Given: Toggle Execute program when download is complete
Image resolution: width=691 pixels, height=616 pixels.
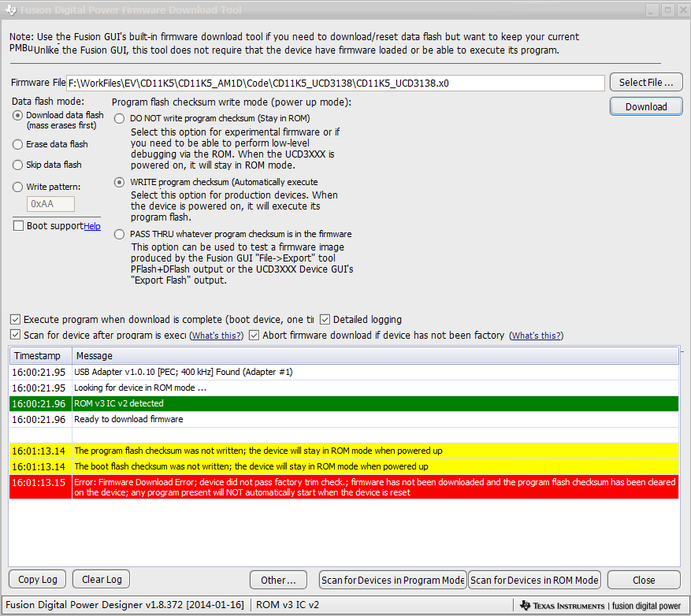Looking at the screenshot, I should point(16,320).
